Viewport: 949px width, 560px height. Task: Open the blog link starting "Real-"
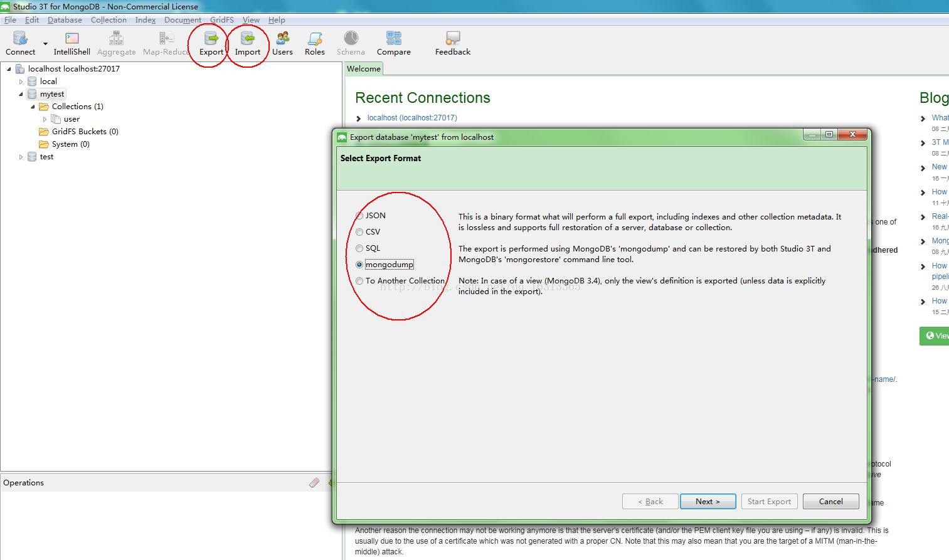[x=940, y=216]
